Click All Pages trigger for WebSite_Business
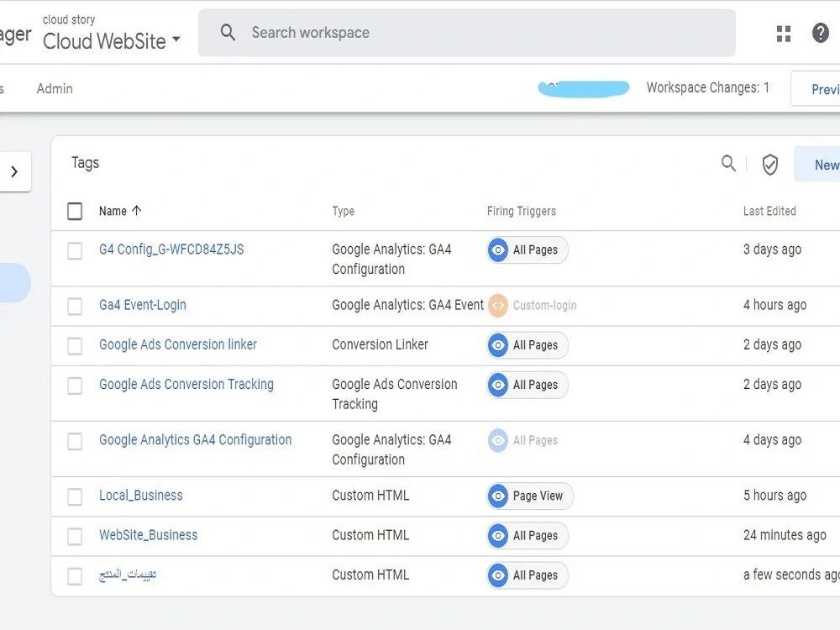 coord(528,536)
